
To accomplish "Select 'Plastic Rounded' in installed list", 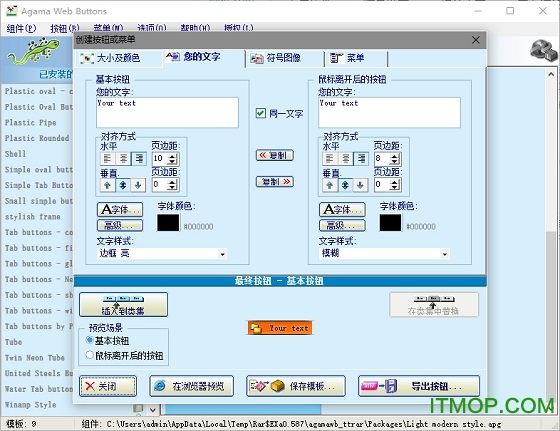I will point(37,138).
